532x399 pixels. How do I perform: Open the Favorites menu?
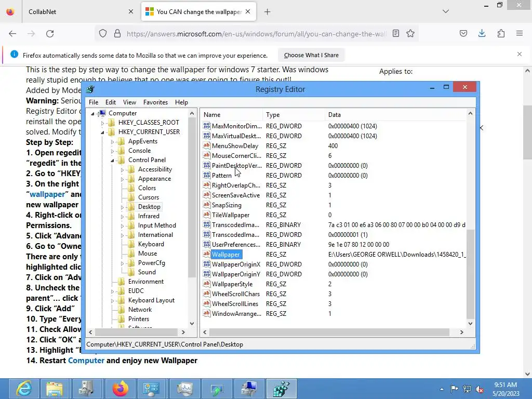click(155, 102)
